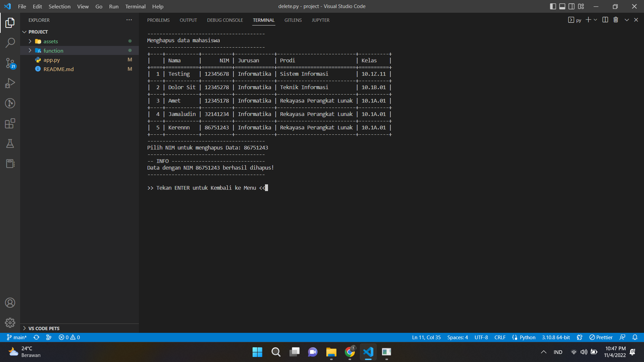Open Source Control view with 21 changes
Image resolution: width=644 pixels, height=362 pixels.
10,63
